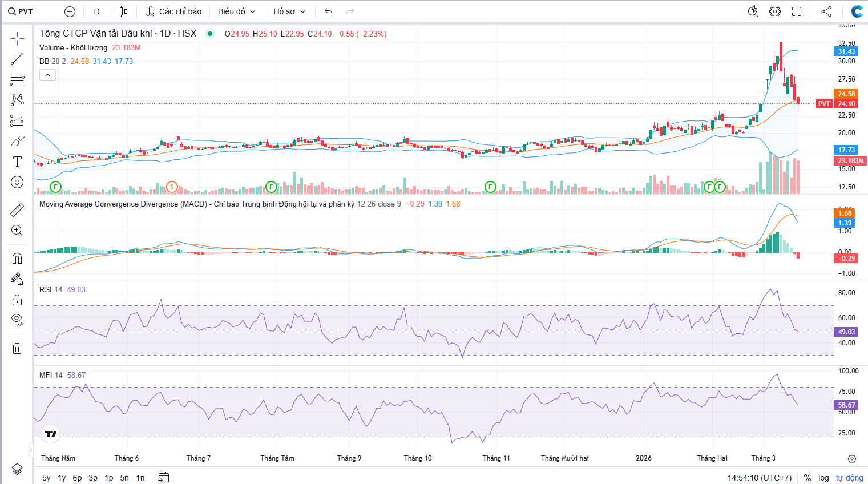The height and width of the screenshot is (484, 868).
Task: Click the Tháng 7 earnings marker S
Action: [x=172, y=187]
